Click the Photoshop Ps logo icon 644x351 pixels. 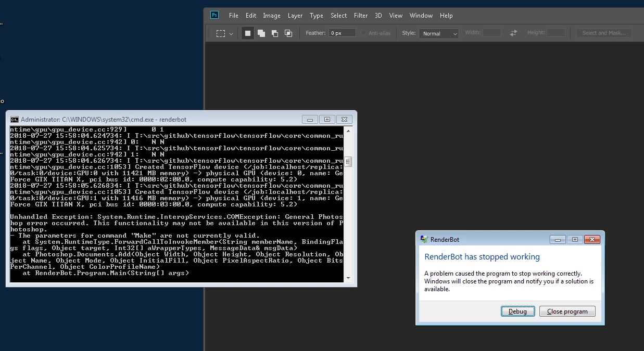[214, 15]
